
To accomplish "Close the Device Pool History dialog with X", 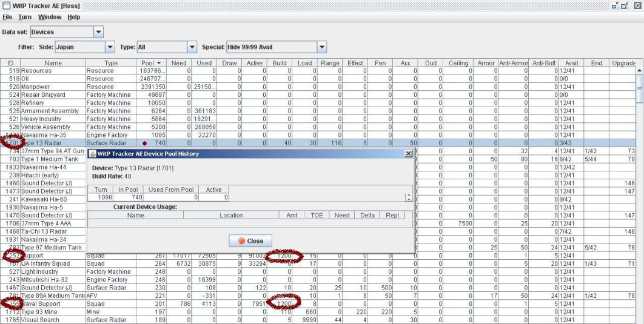I will point(408,153).
